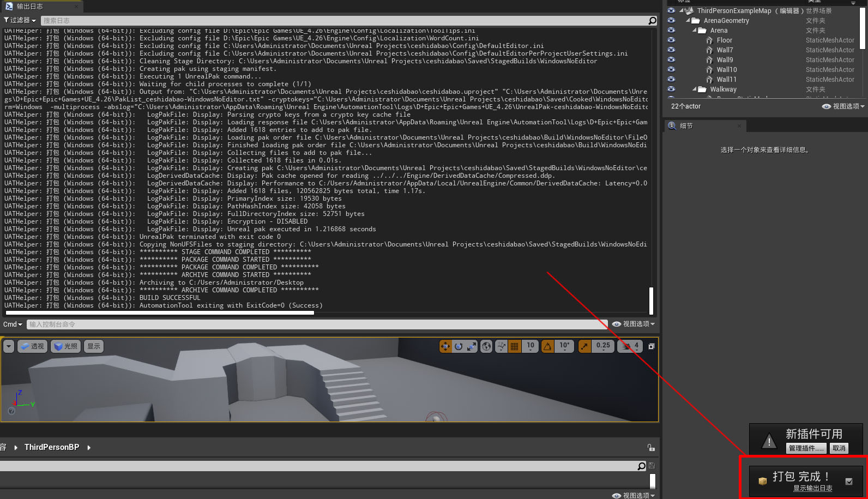Hide the Floor actor
868x499 pixels.
click(x=671, y=40)
